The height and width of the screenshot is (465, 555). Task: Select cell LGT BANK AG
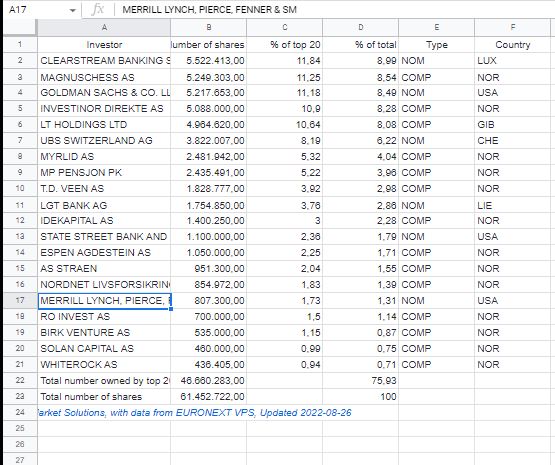click(x=104, y=205)
